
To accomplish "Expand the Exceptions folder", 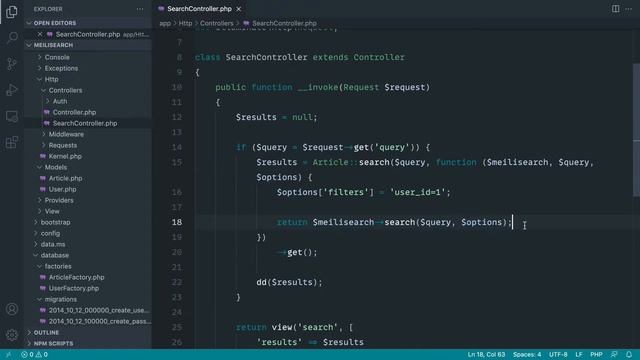I will [61, 69].
